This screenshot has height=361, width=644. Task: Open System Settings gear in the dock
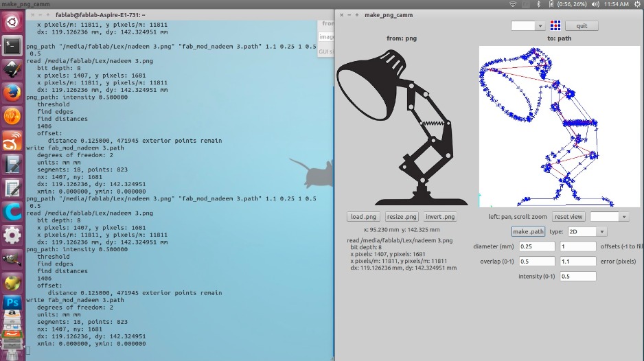(x=12, y=235)
